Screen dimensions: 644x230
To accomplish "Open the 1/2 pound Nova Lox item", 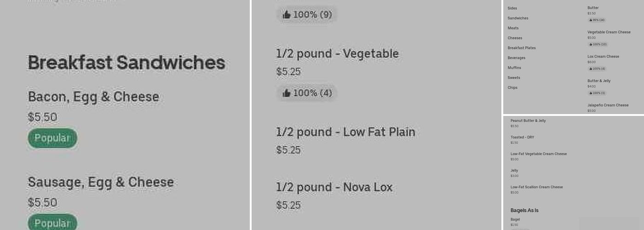I will point(334,188).
